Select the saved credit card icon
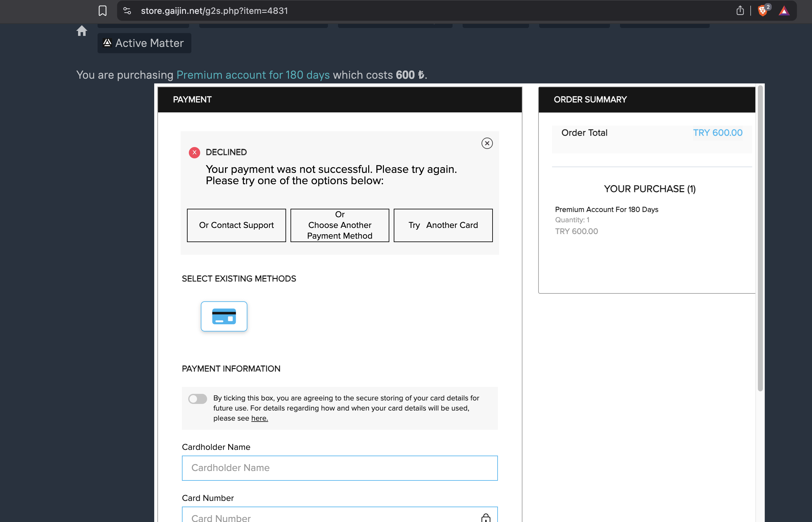This screenshot has width=812, height=522. (224, 316)
